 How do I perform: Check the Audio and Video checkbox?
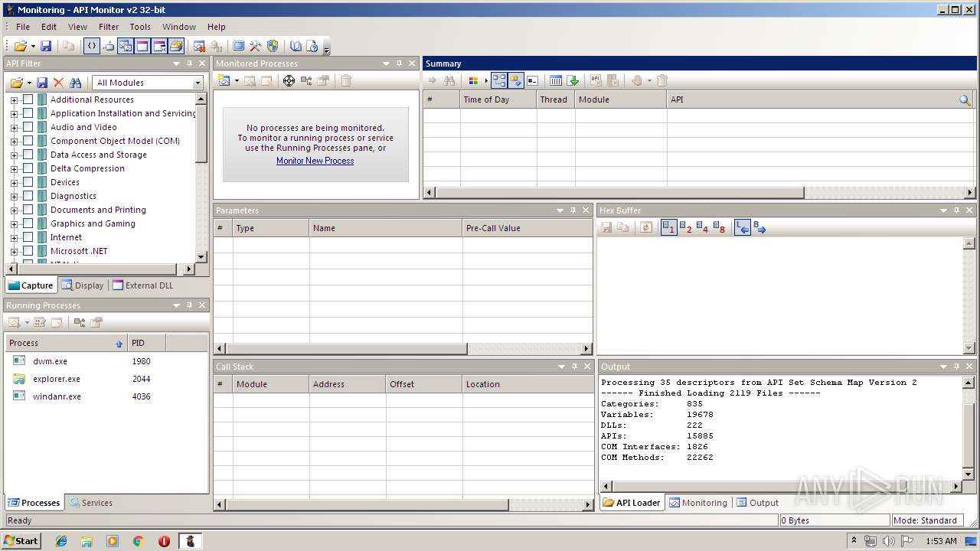28,127
